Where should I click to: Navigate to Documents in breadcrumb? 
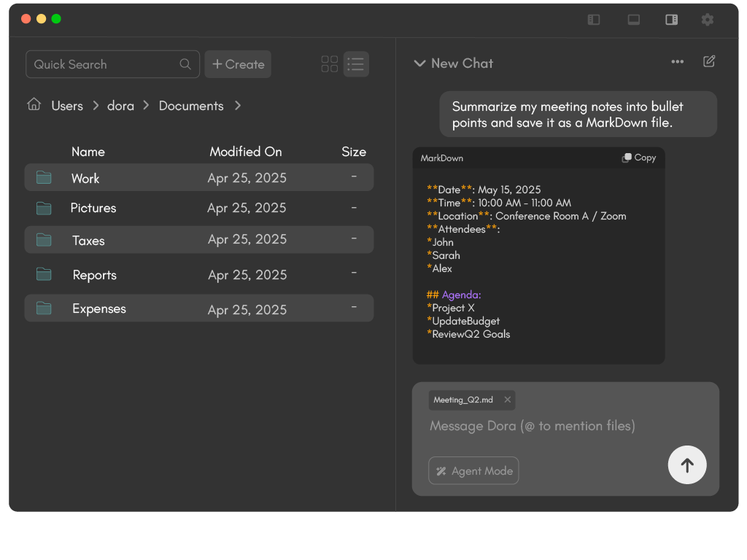click(x=191, y=106)
